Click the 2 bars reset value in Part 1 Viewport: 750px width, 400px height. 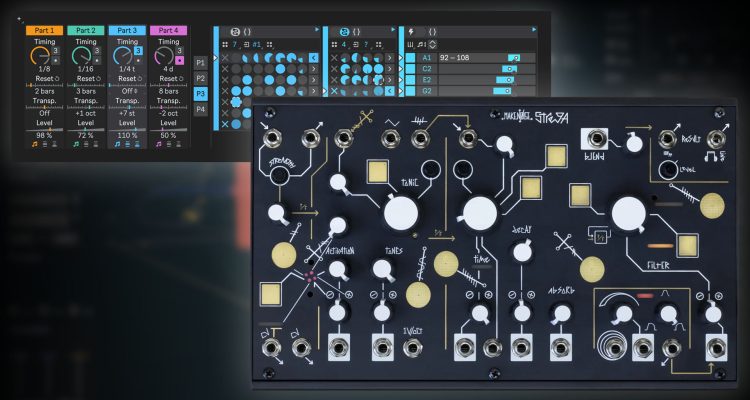click(44, 91)
